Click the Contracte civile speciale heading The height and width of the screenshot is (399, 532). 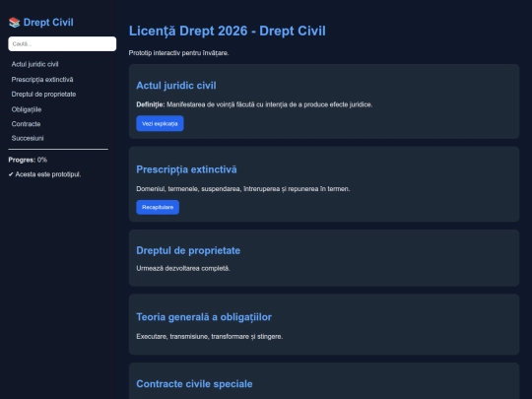coord(194,384)
